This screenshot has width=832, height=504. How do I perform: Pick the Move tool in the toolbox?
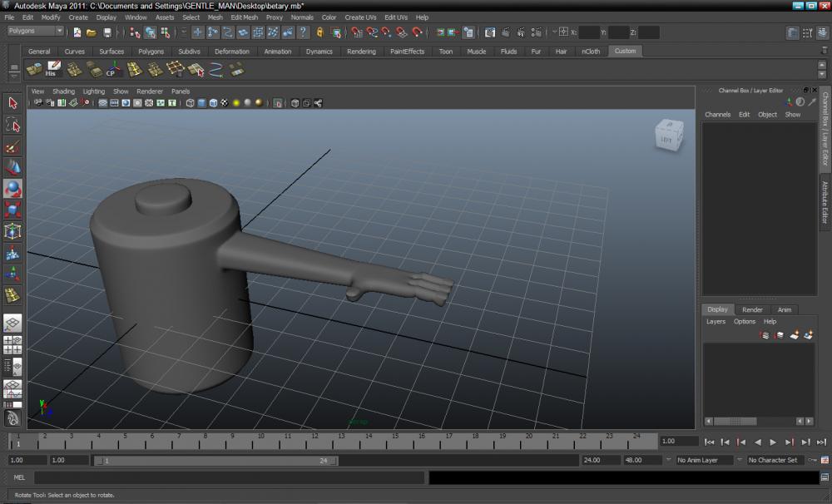coord(12,168)
